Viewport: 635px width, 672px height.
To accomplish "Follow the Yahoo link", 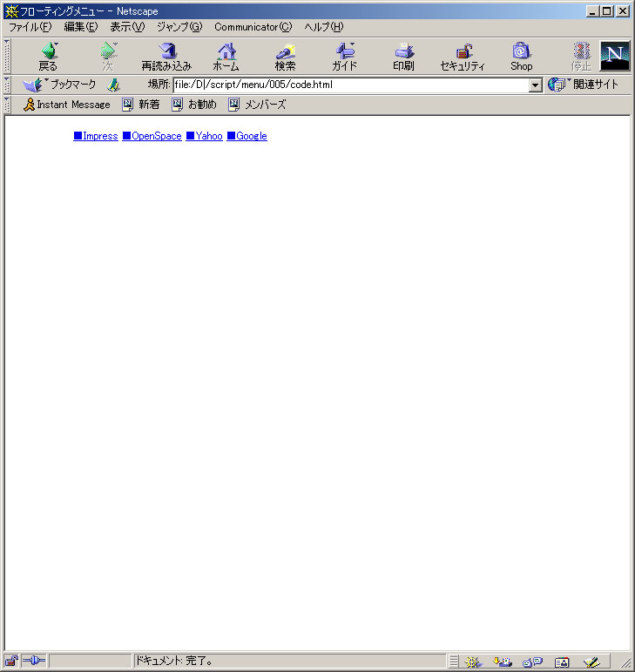I will coord(204,136).
